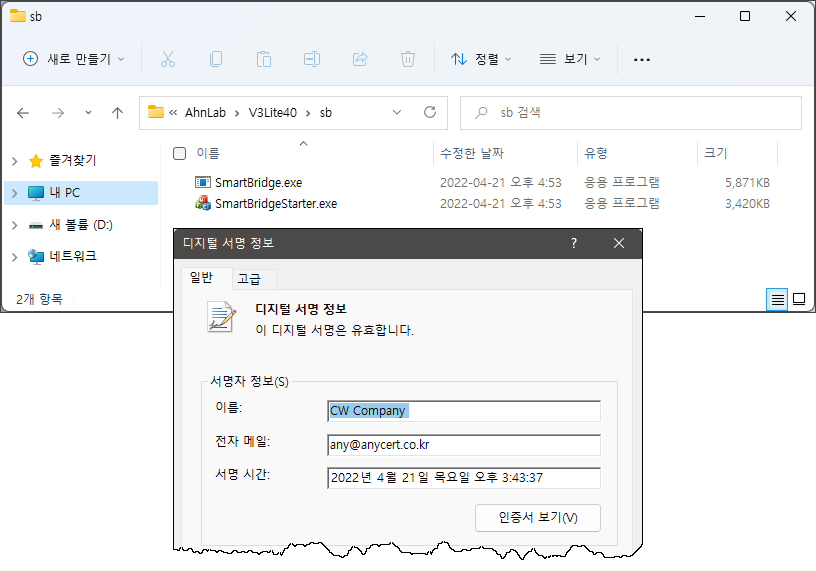Open the three-dots See more menu
Screen dimensions: 816x571
coord(642,60)
